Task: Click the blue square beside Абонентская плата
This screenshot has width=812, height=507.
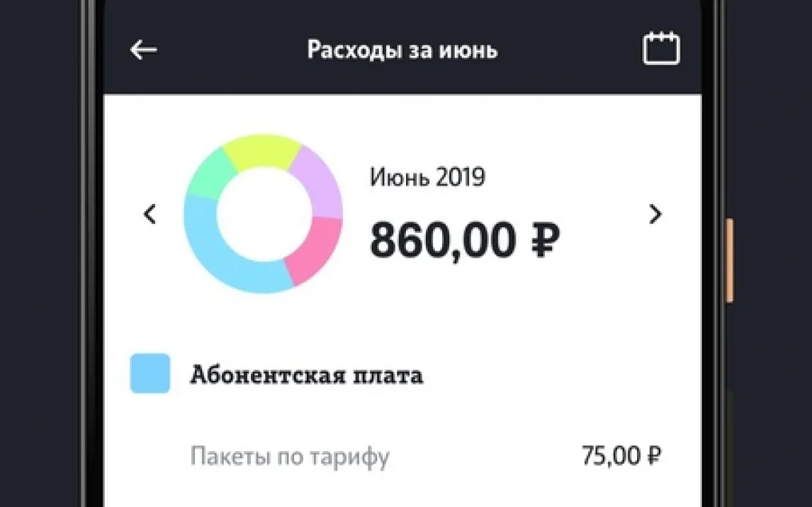Action: click(150, 373)
